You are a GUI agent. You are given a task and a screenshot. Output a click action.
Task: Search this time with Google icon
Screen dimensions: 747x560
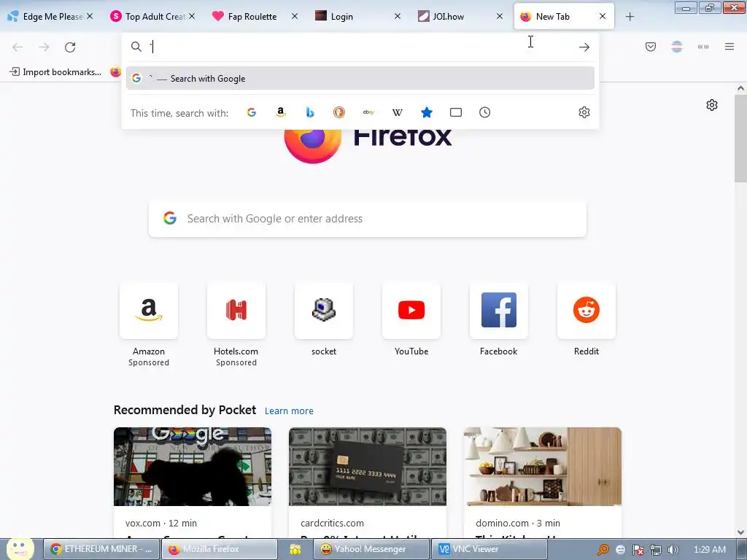click(252, 112)
